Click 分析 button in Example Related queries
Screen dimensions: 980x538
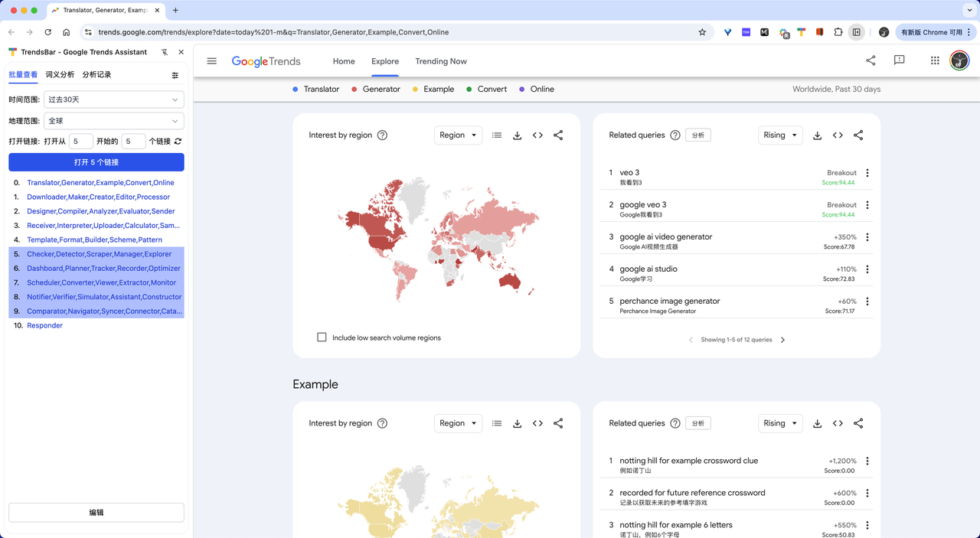pyautogui.click(x=698, y=422)
